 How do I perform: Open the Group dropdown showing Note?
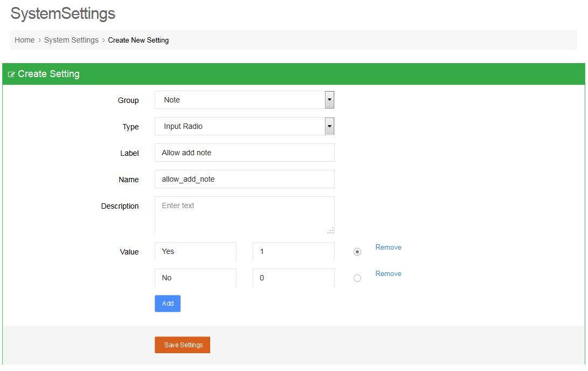pos(244,100)
